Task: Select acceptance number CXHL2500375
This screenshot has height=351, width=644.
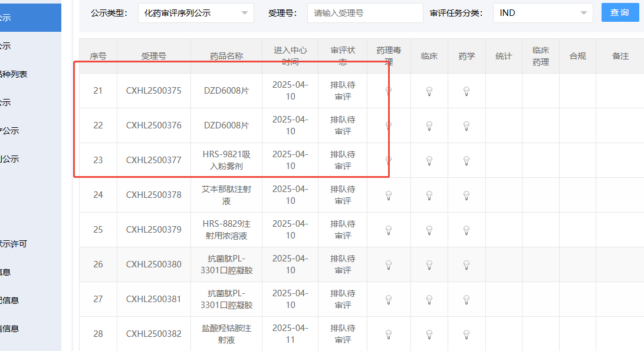Action: point(153,91)
